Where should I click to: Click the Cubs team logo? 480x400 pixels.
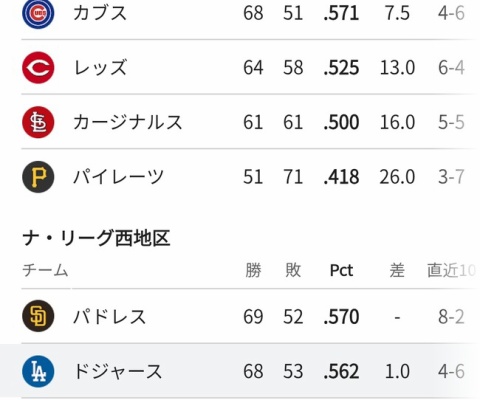coord(38,13)
